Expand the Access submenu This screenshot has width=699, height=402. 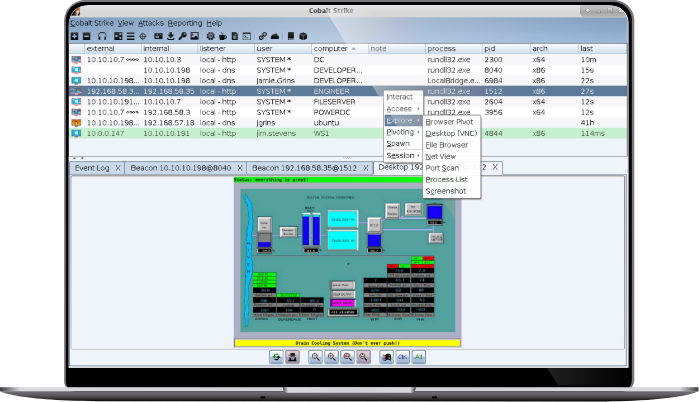(x=403, y=109)
